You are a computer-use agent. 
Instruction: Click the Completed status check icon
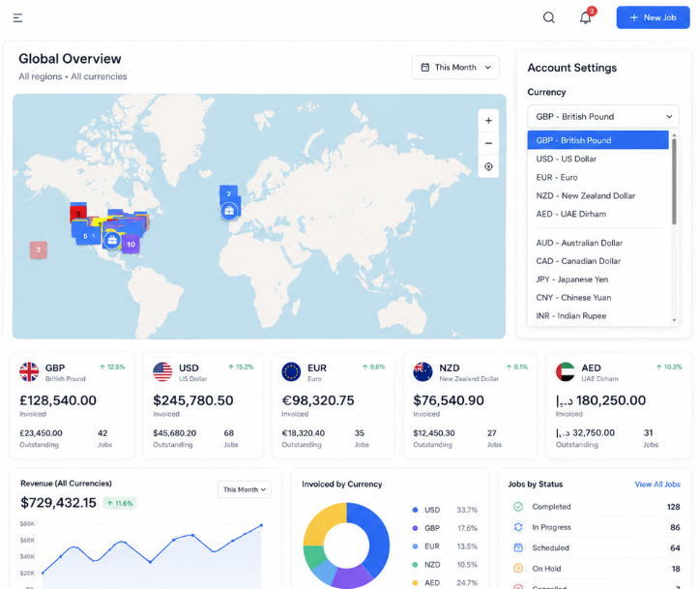(518, 507)
